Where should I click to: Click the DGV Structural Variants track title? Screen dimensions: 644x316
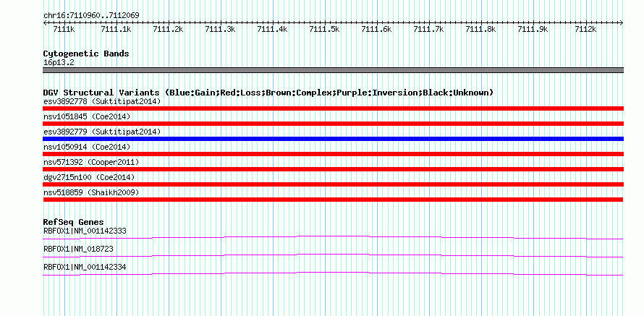pyautogui.click(x=268, y=93)
